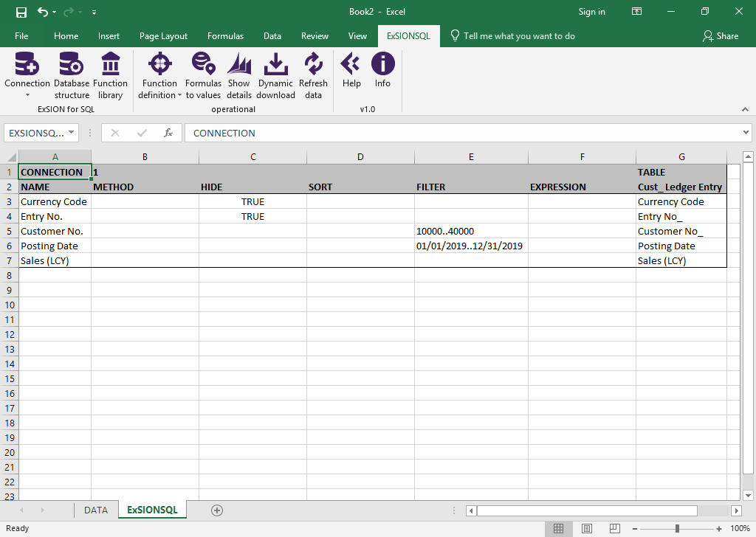Select cell with 10000..40000 filter
Viewport: 756px width, 537px height.
(x=471, y=231)
